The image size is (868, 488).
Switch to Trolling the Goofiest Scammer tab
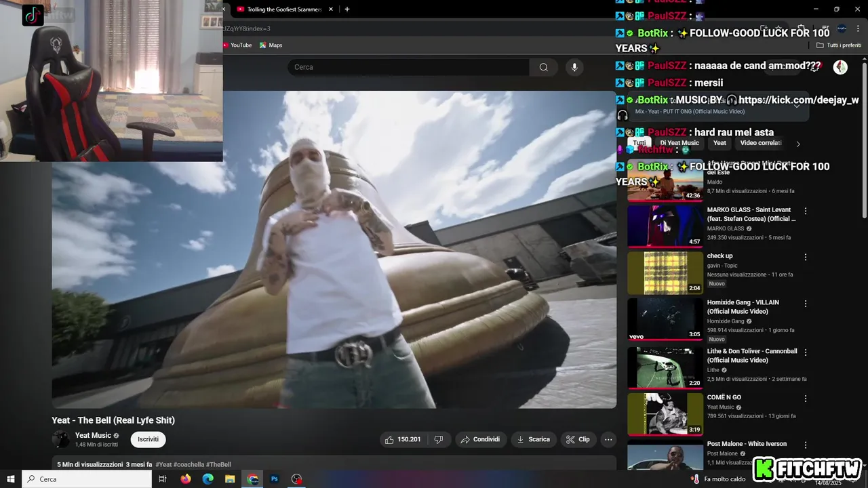285,9
